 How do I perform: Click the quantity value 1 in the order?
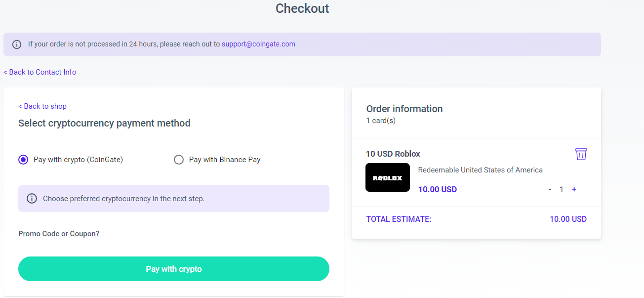[x=562, y=189]
